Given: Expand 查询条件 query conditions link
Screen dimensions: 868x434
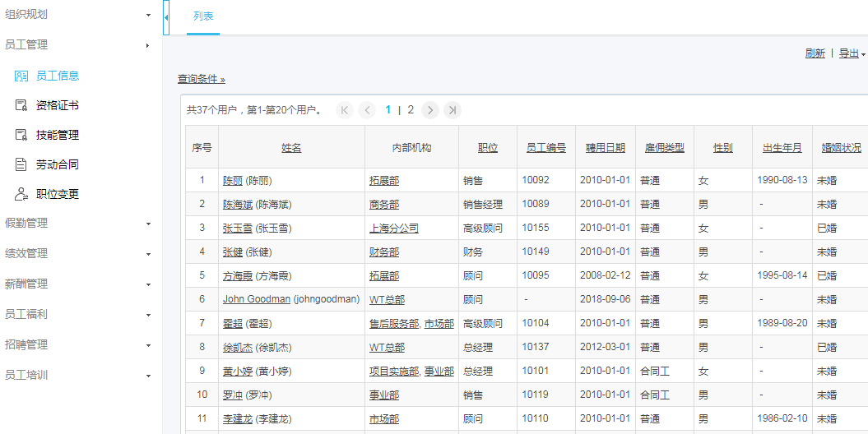Looking at the screenshot, I should pyautogui.click(x=201, y=79).
